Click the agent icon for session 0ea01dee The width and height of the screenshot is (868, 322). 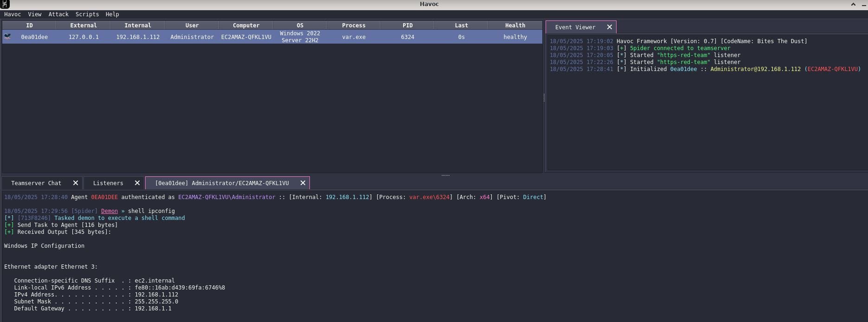coord(7,37)
